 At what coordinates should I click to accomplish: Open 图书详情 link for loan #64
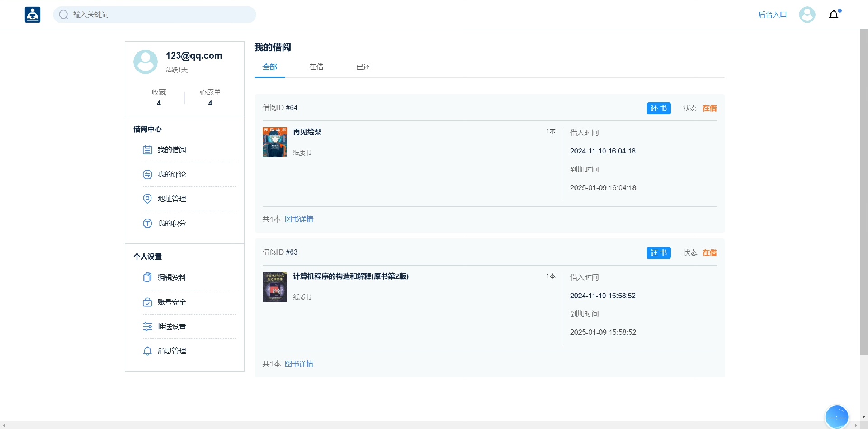coord(299,219)
